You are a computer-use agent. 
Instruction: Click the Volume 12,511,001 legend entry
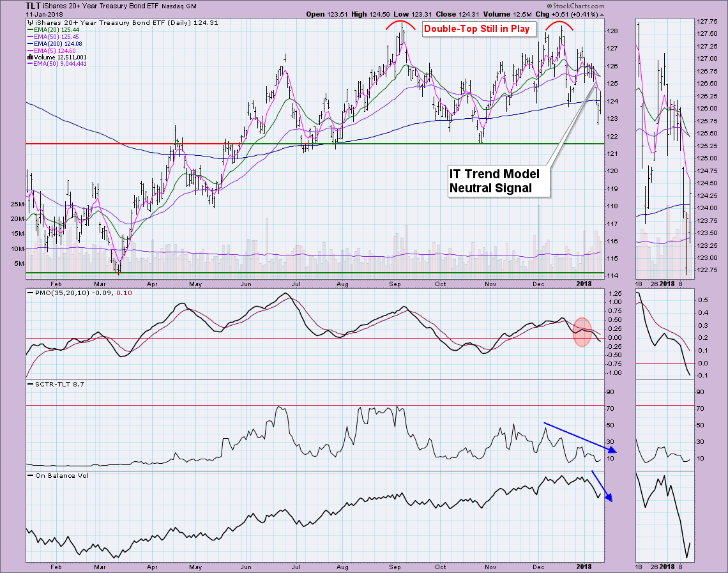(60, 57)
